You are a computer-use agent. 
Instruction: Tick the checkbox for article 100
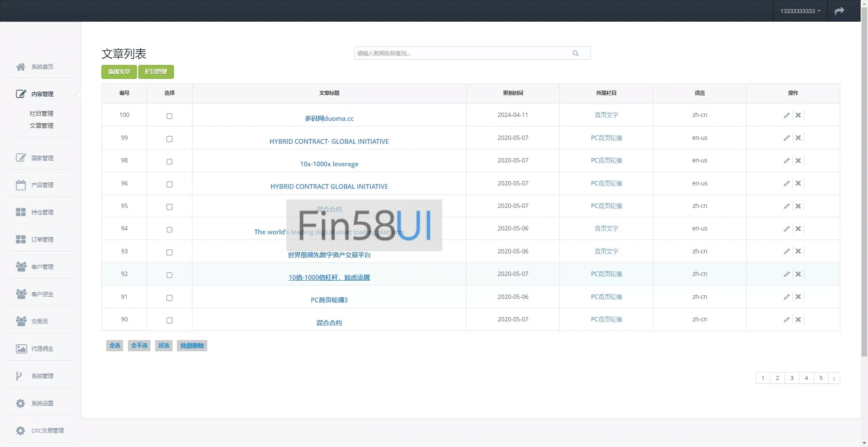tap(170, 116)
